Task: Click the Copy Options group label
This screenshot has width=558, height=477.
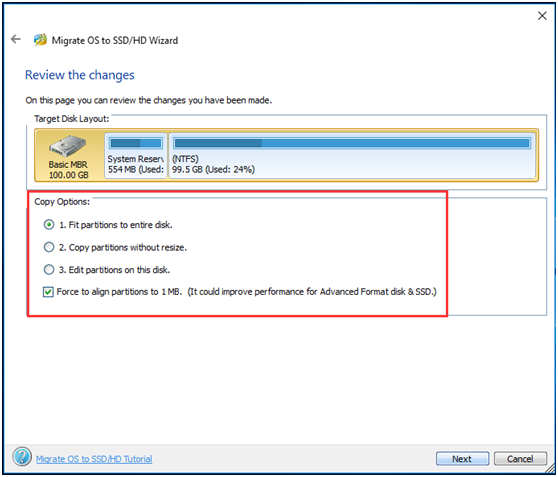Action: [62, 202]
